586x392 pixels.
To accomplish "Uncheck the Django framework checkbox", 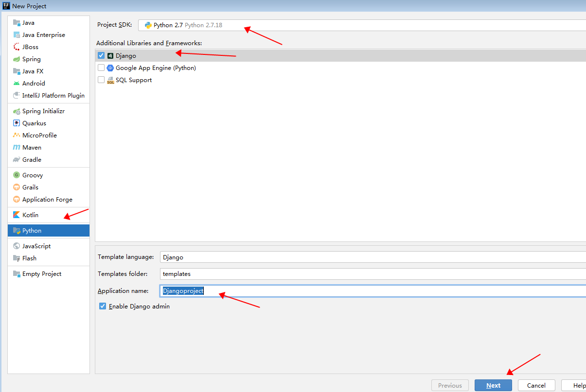I will click(x=101, y=56).
